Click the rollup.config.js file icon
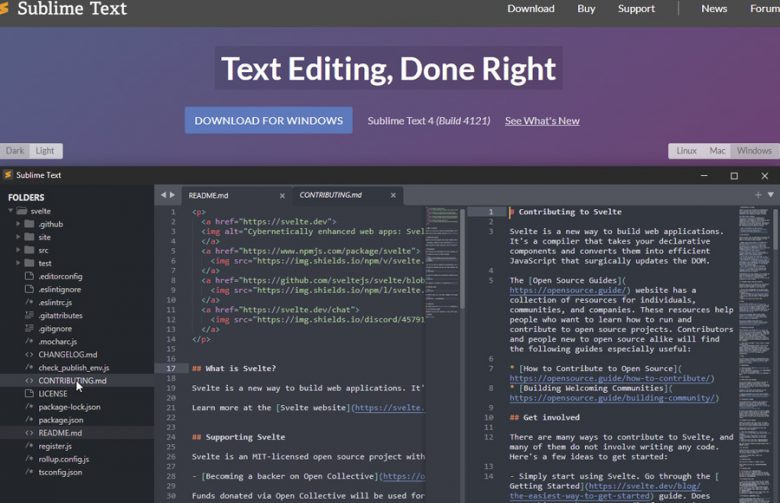Viewport: 780px width, 503px height. coord(29,459)
